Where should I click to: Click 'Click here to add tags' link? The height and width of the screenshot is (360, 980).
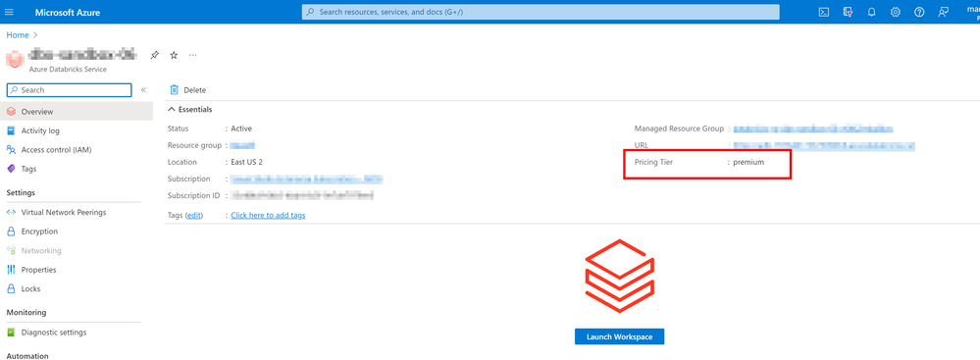[268, 215]
